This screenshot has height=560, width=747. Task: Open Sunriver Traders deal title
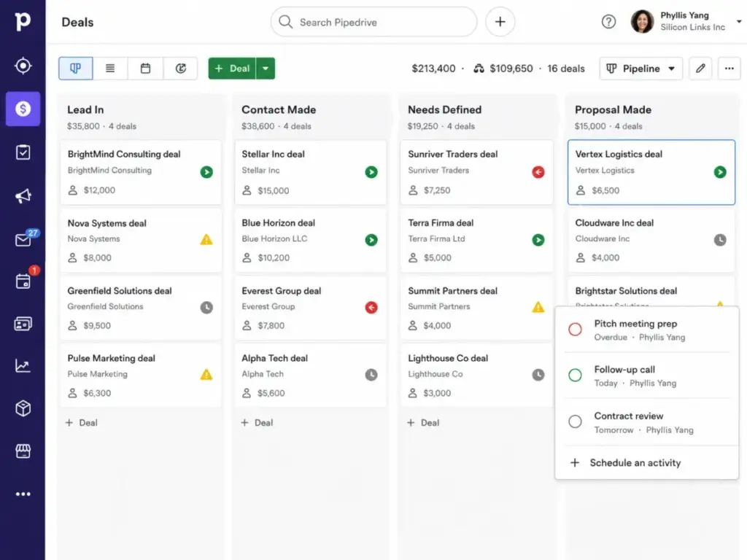coord(452,155)
